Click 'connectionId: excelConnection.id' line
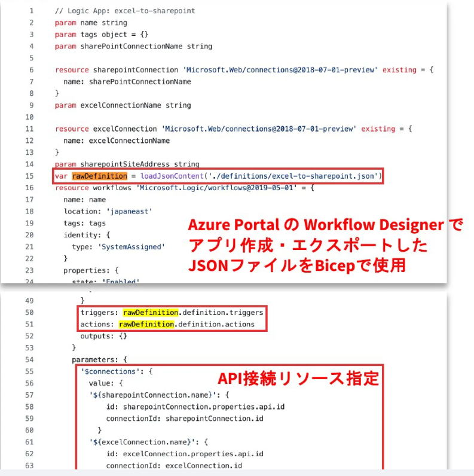Screen dimensions: 474x476 pyautogui.click(x=174, y=466)
